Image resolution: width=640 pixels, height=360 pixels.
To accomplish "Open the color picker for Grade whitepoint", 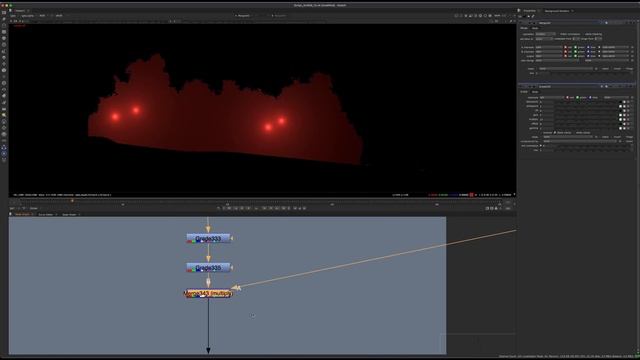I will coord(624,107).
